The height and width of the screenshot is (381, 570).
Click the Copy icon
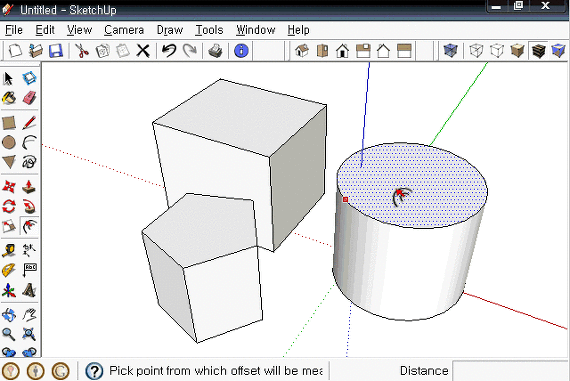103,51
